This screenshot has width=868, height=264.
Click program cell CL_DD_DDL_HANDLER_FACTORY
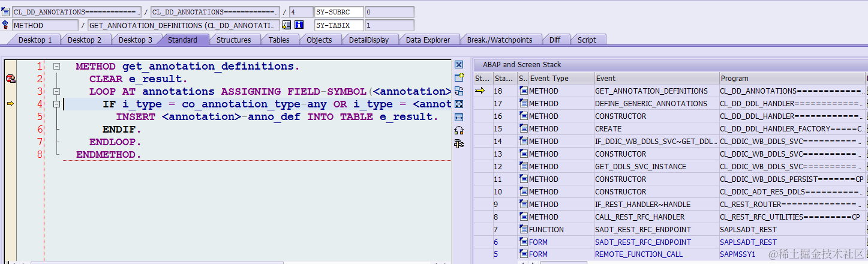792,129
